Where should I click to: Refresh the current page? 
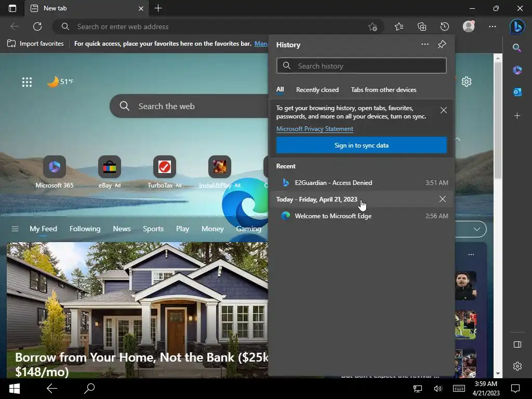(x=37, y=26)
